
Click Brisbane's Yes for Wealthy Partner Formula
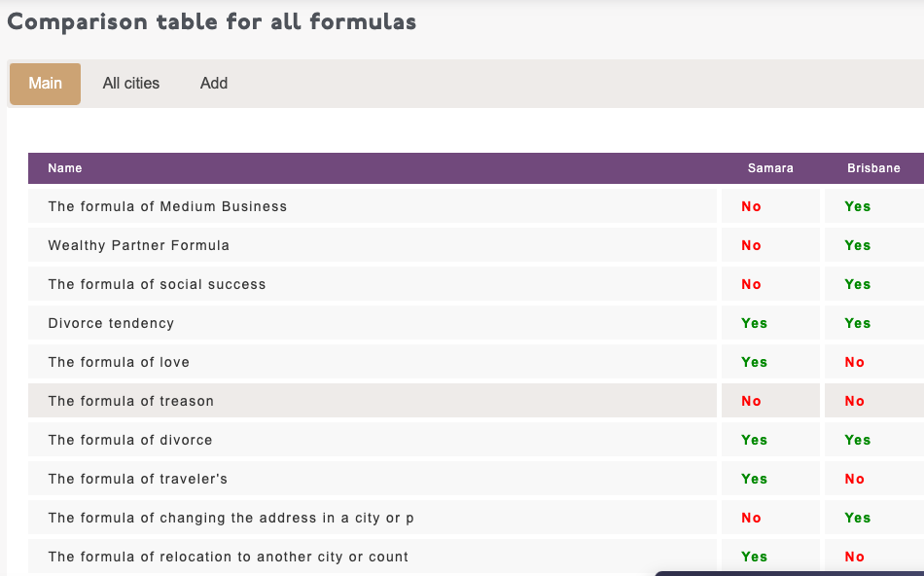(858, 245)
